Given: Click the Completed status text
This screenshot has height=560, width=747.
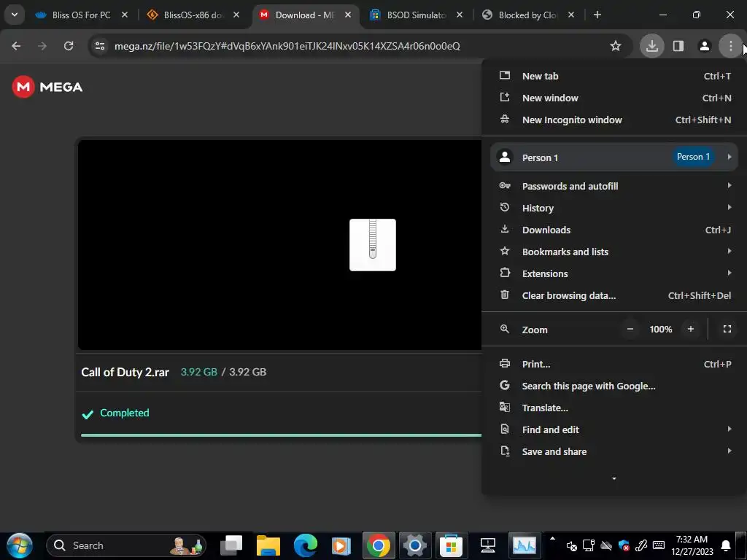Looking at the screenshot, I should 124,413.
